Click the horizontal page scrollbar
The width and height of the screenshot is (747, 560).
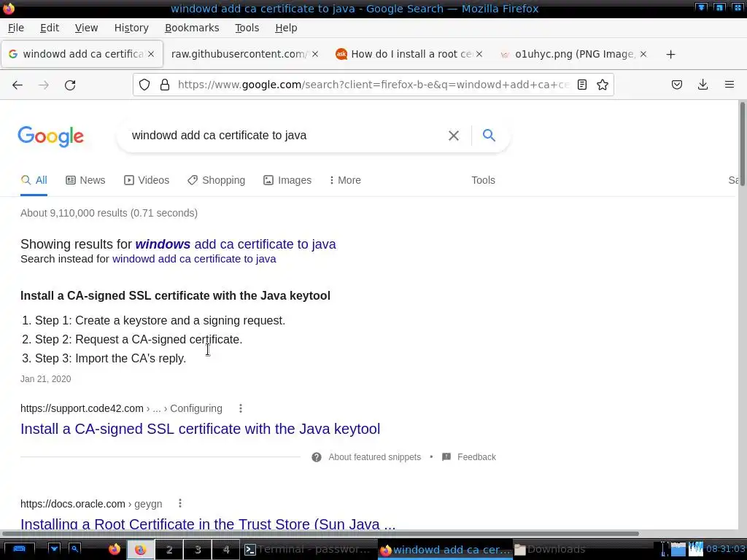(320, 534)
